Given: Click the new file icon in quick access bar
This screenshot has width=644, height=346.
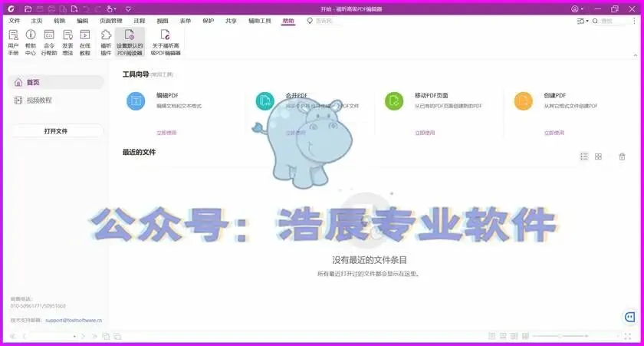Looking at the screenshot, I should pyautogui.click(x=74, y=8).
